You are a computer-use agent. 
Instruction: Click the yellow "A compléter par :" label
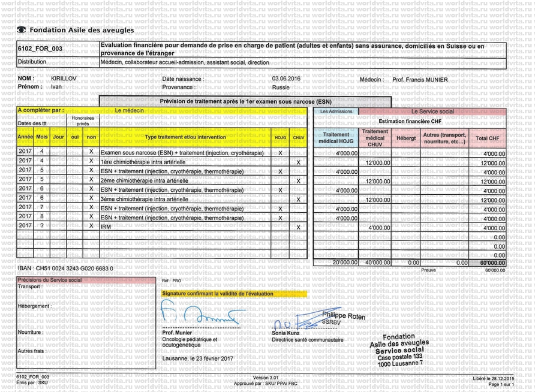tap(41, 110)
